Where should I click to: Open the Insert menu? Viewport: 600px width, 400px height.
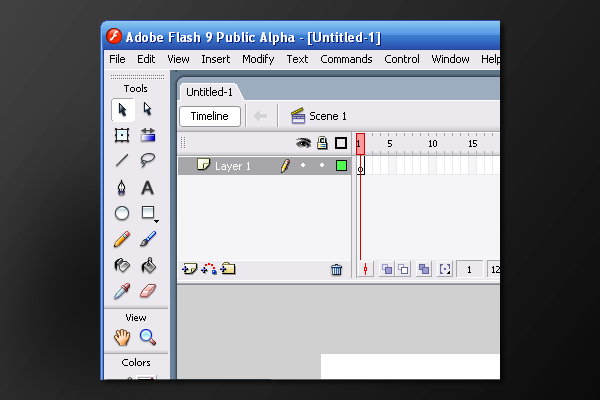tap(216, 59)
